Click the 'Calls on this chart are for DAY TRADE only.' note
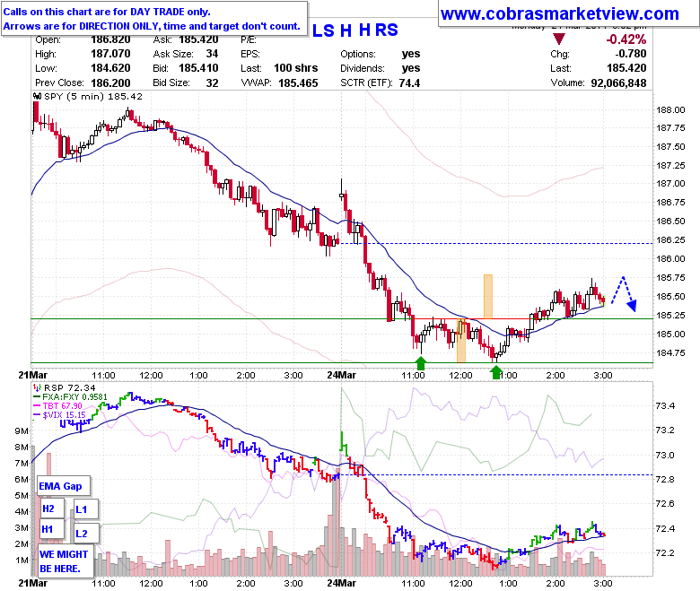 click(x=107, y=12)
